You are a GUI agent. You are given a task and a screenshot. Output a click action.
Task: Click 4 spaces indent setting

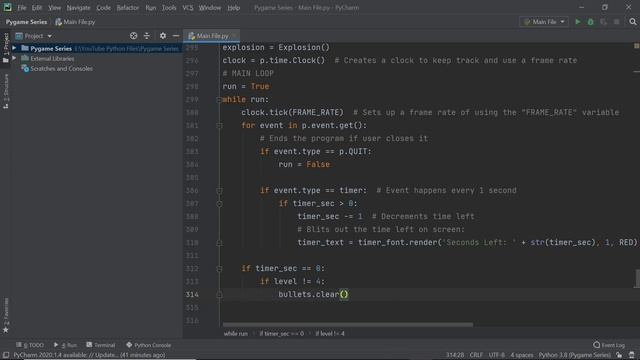(x=522, y=355)
